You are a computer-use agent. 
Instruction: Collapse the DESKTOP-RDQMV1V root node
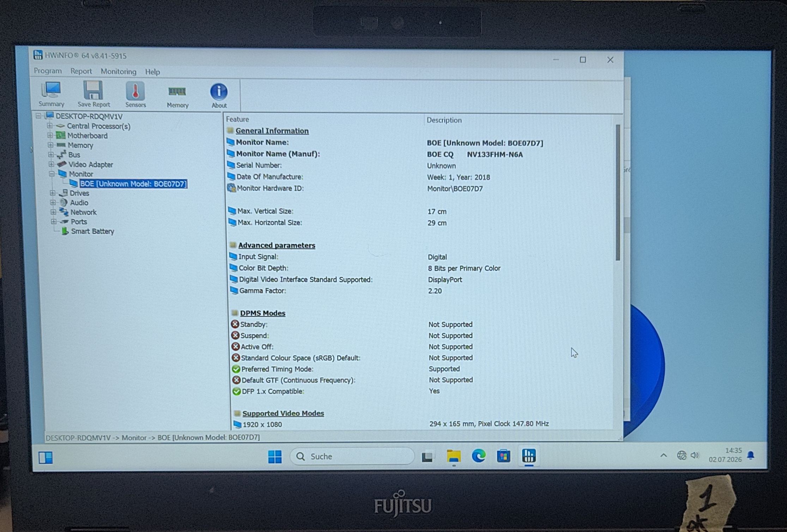pyautogui.click(x=38, y=116)
